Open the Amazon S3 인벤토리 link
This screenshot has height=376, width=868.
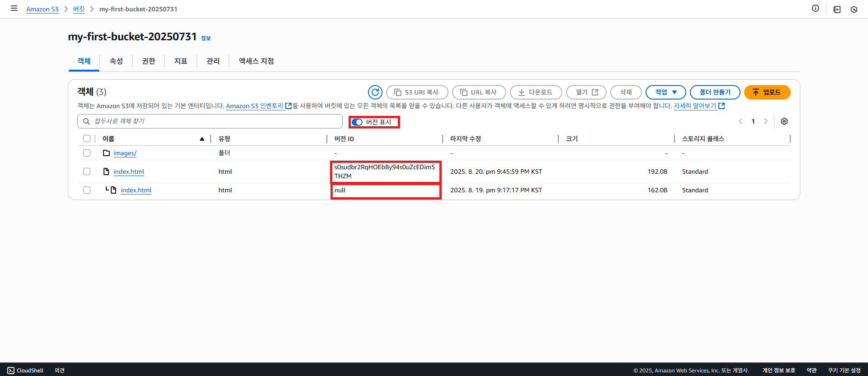click(x=259, y=106)
